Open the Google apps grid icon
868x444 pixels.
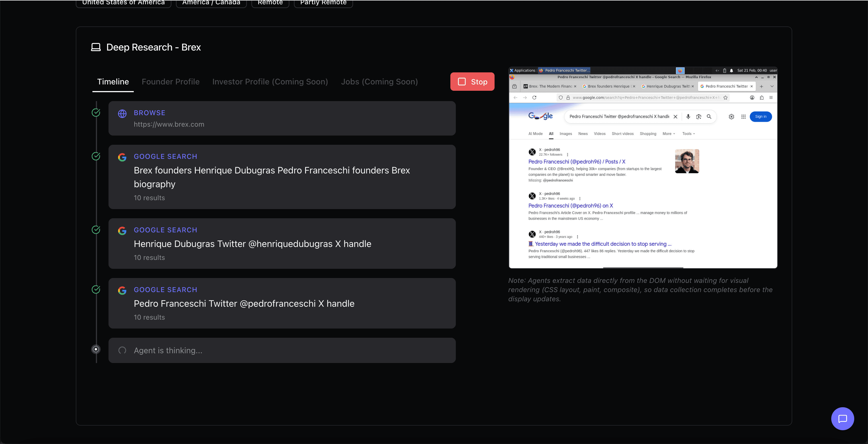743,117
